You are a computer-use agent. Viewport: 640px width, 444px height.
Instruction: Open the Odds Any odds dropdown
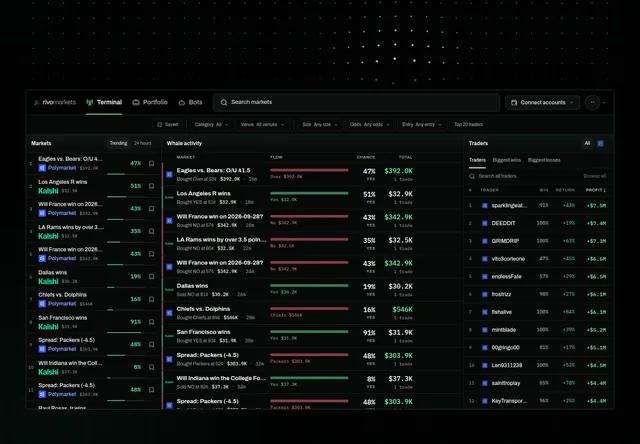370,124
